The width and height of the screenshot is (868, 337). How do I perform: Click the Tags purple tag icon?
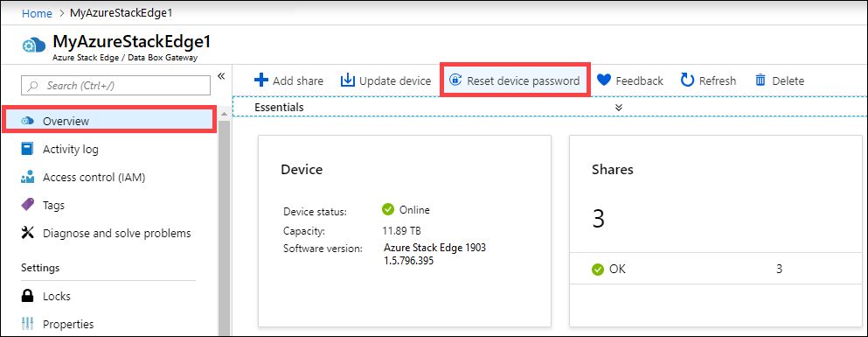28,205
